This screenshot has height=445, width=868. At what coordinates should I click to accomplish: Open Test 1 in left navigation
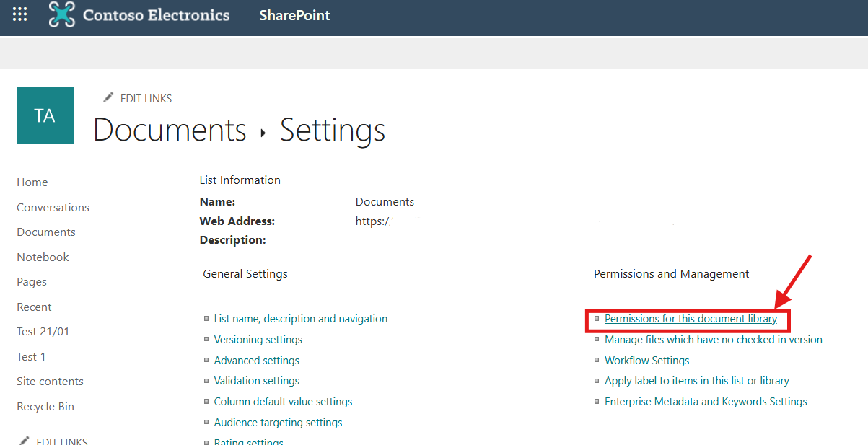pyautogui.click(x=31, y=356)
